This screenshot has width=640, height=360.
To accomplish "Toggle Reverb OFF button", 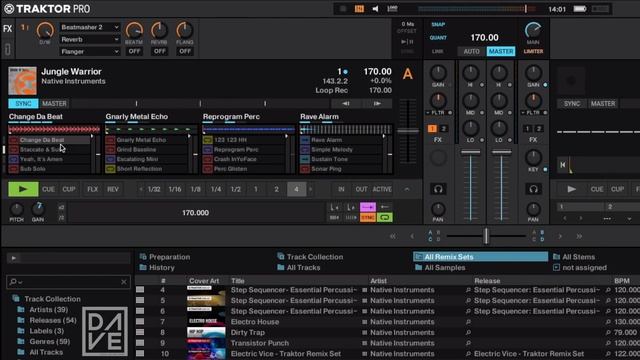I will point(159,51).
